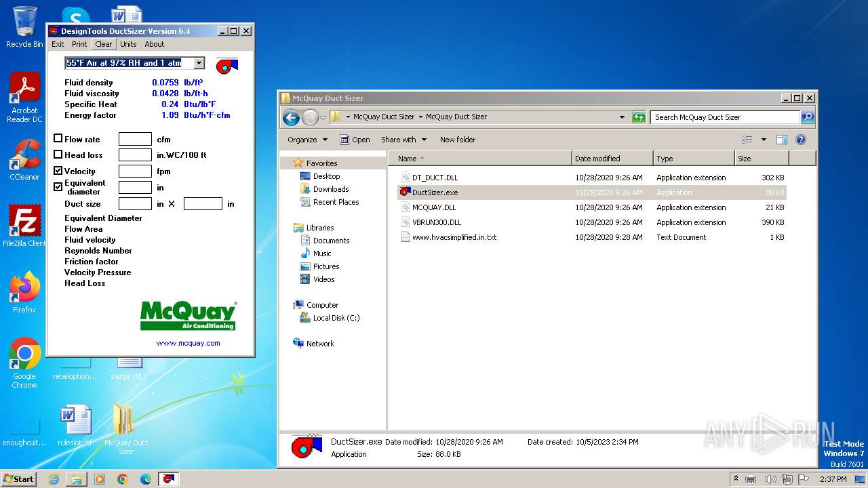Select the FileZilla Client desktop icon
This screenshot has height=488, width=868.
(x=24, y=226)
